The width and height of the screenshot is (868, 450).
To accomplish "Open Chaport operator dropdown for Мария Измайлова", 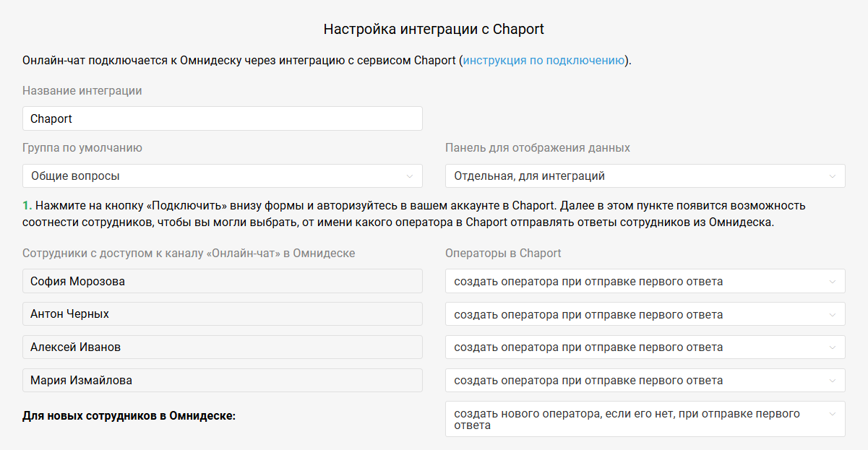I will [x=645, y=380].
